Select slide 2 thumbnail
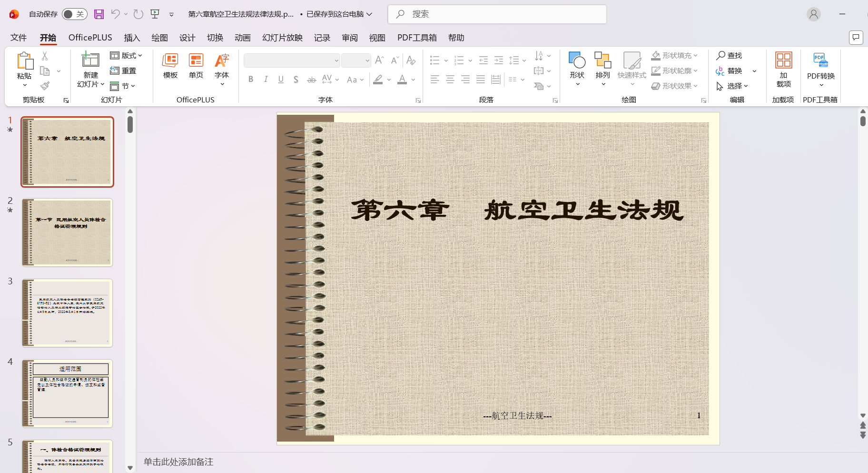The width and height of the screenshot is (868, 473). click(67, 232)
